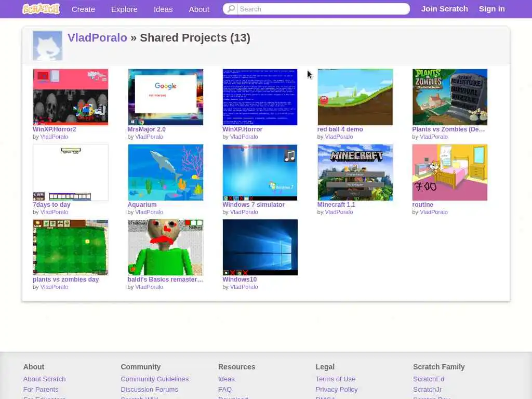532x399 pixels.
Task: Open the WinXP.Horror blue screen thumbnail
Action: click(260, 97)
